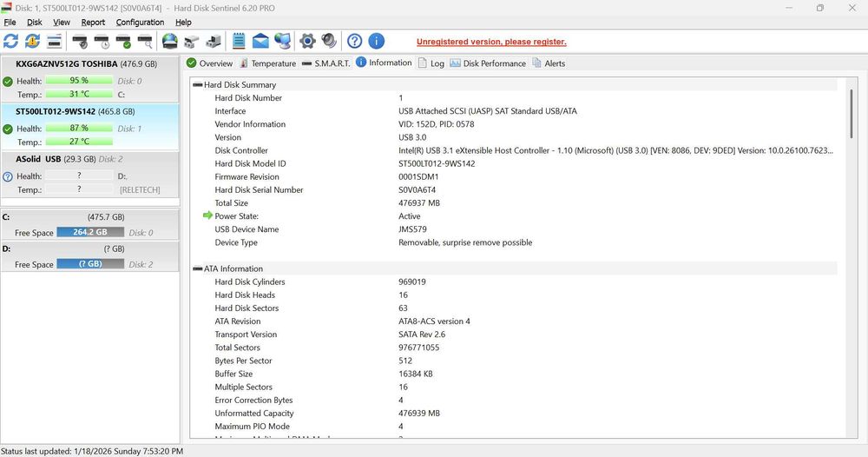The image size is (868, 457).
Task: Switch to the Log tab
Action: (431, 63)
